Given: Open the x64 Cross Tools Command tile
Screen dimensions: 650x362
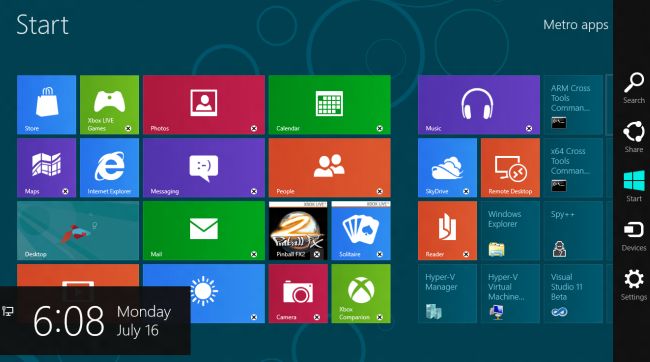Looking at the screenshot, I should pos(573,168).
